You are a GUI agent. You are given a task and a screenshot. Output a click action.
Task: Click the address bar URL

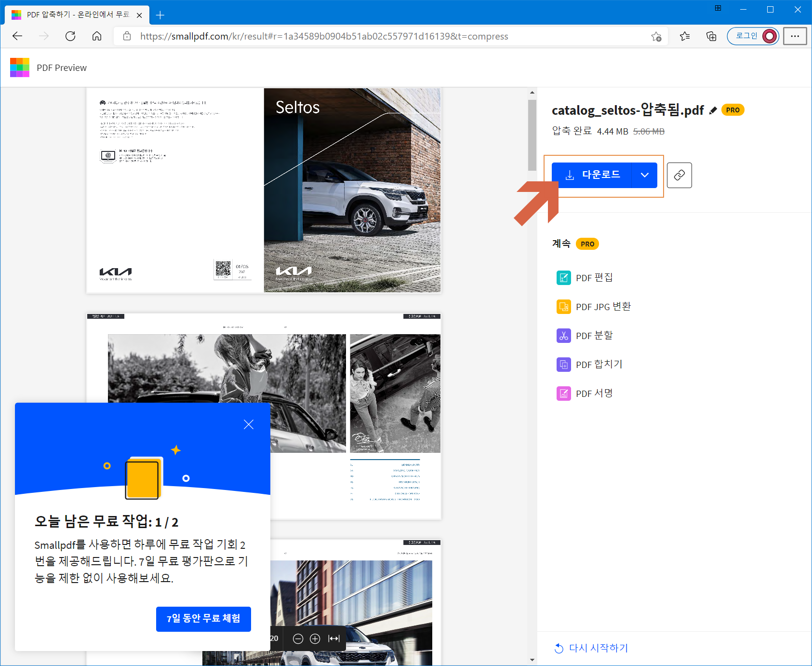click(324, 36)
